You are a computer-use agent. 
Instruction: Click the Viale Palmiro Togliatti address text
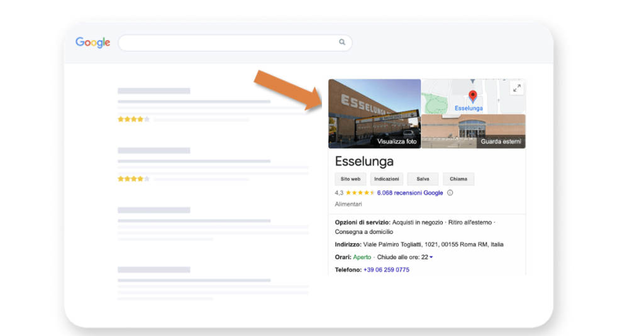(433, 244)
